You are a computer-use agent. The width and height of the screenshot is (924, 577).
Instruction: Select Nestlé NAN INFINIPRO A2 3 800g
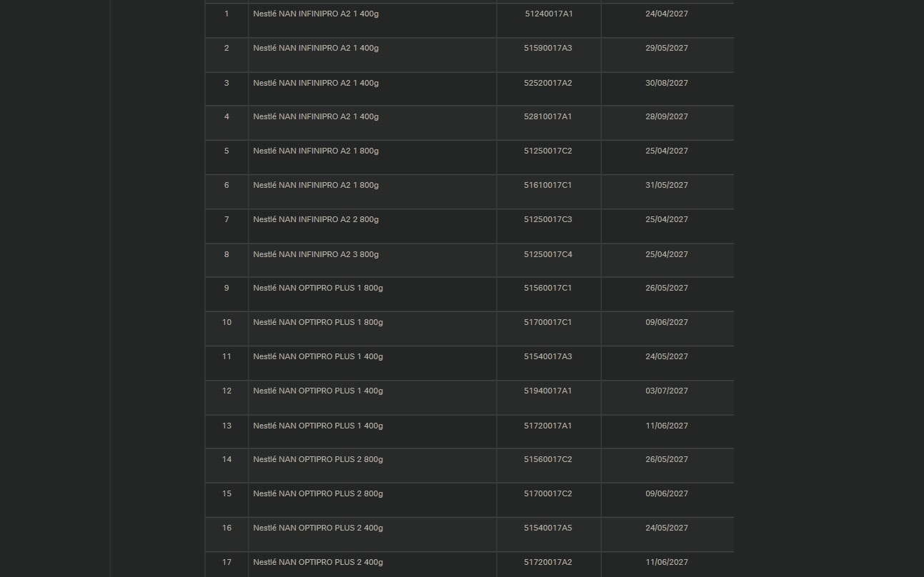tap(316, 254)
